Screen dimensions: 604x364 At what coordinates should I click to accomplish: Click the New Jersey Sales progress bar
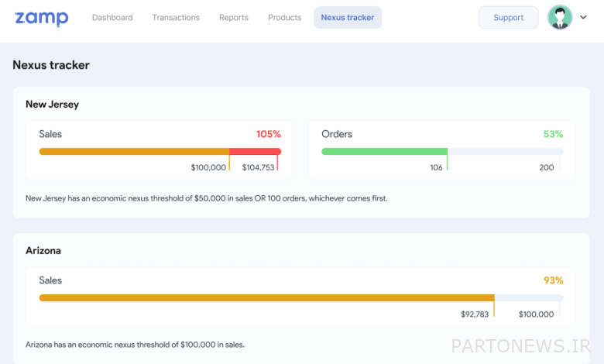point(160,151)
